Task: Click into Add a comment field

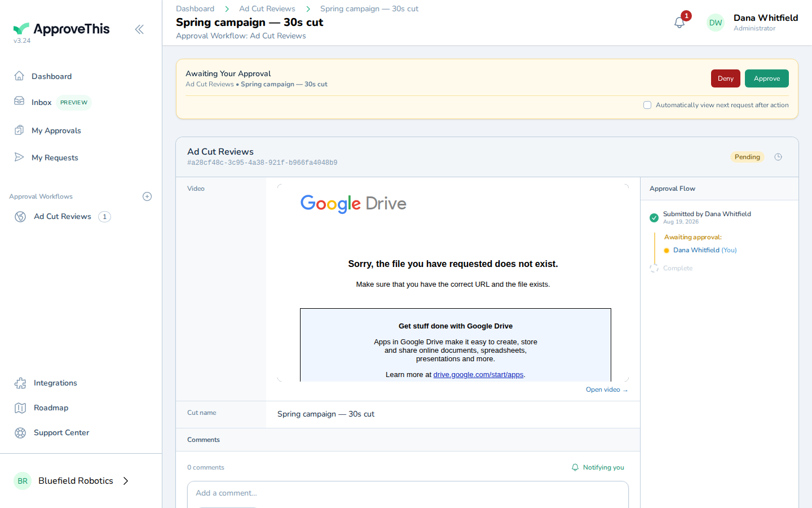Action: pos(408,493)
